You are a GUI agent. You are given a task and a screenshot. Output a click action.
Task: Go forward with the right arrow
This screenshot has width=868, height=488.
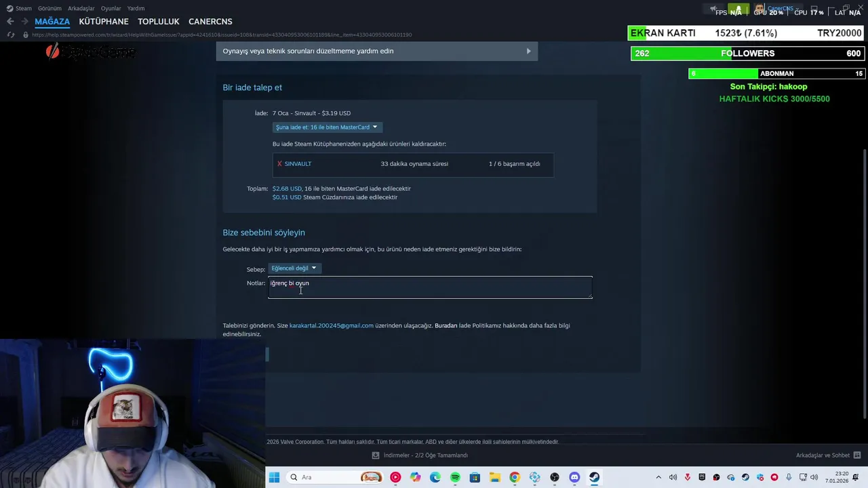click(x=25, y=22)
